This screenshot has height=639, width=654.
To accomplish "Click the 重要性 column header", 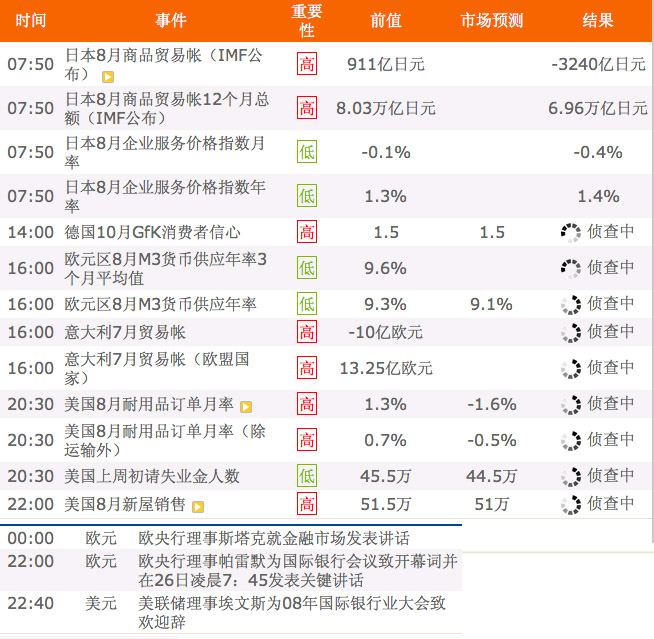I will [x=307, y=20].
